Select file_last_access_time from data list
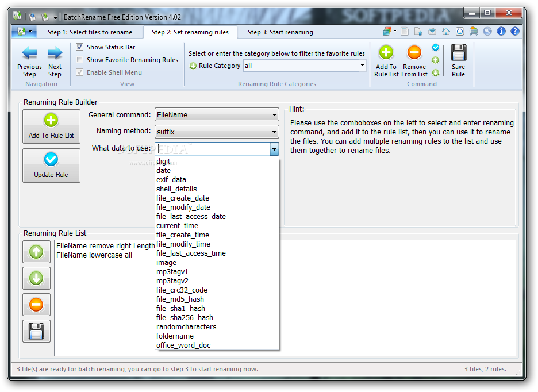Viewport: 538px width, 392px height. pyautogui.click(x=217, y=253)
